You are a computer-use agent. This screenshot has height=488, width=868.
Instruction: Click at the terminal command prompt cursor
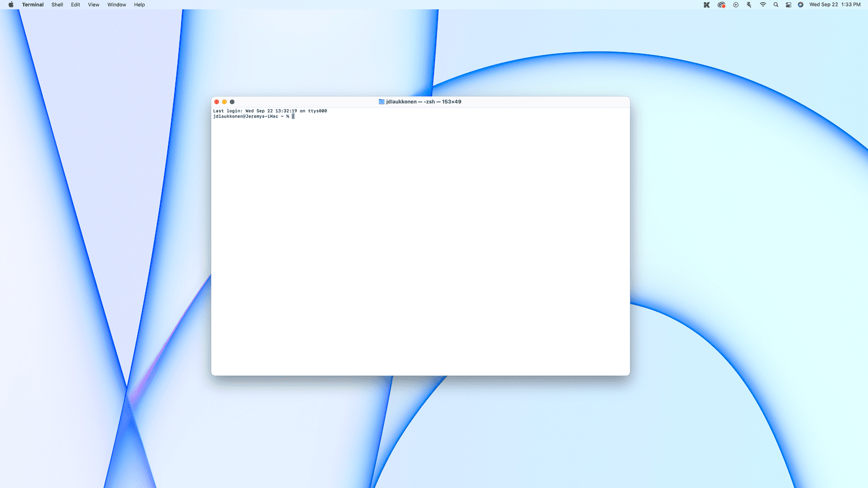point(293,116)
